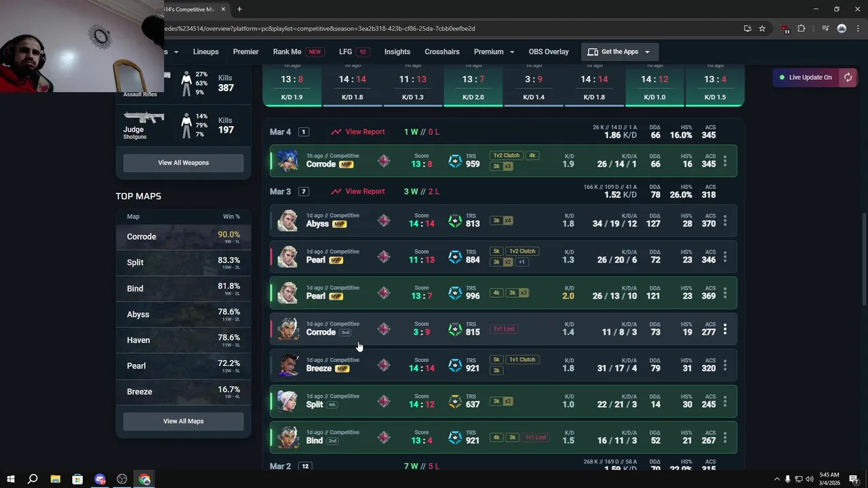Image resolution: width=868 pixels, height=488 pixels.
Task: Click the install app icon in the address bar
Action: click(x=747, y=28)
